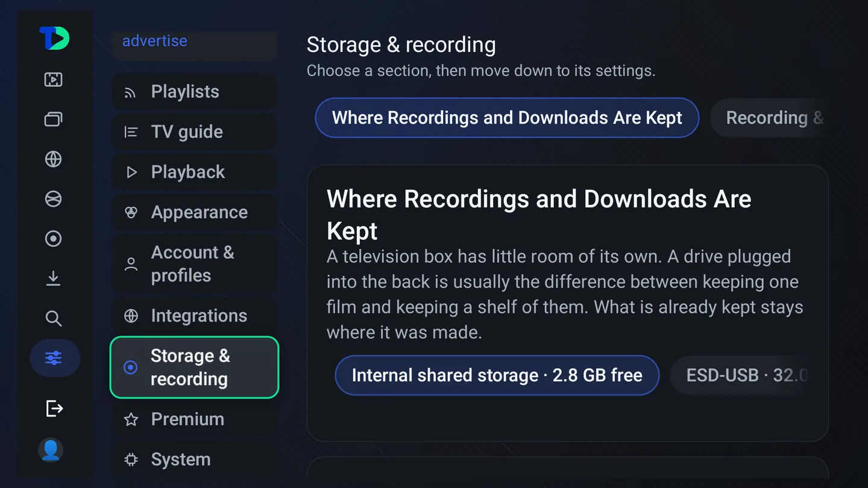Open the Premium settings category
Viewport: 868px width, 488px height.
(194, 419)
